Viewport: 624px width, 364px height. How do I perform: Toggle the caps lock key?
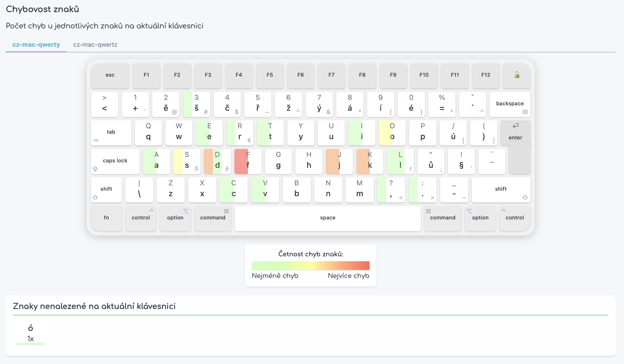tap(115, 161)
